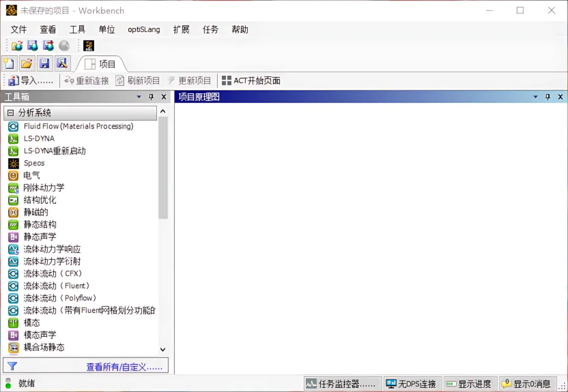Click the toolbox vertical scrollbar thumb

click(x=163, y=168)
